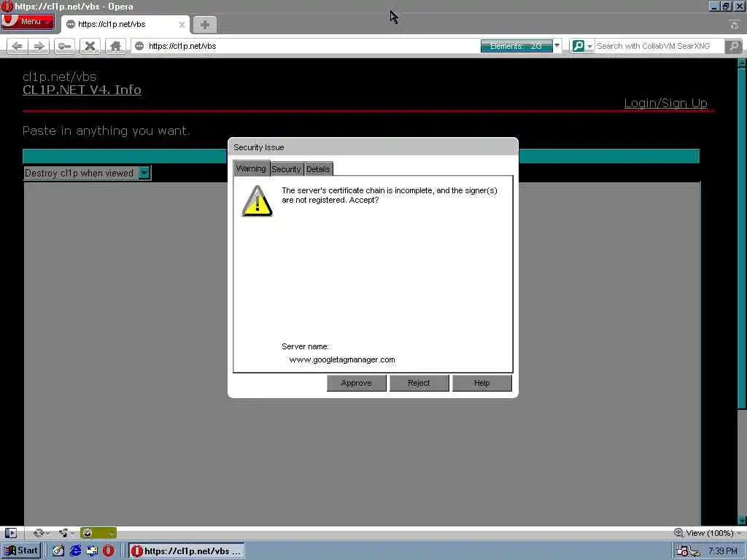Click the Opera logo in the title bar

(7, 7)
